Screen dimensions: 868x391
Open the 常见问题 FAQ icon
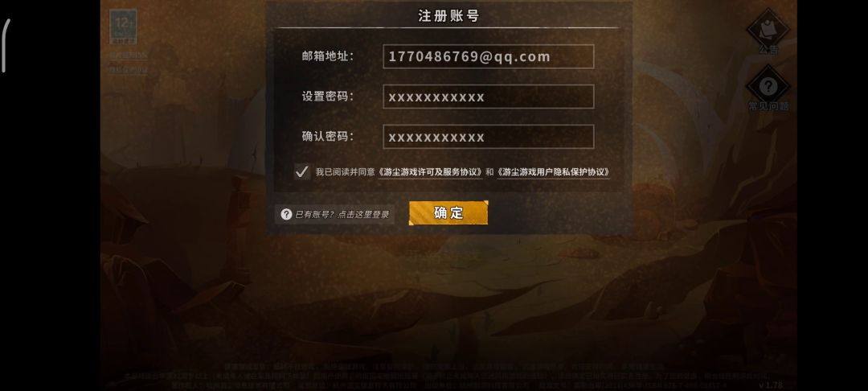pyautogui.click(x=768, y=88)
